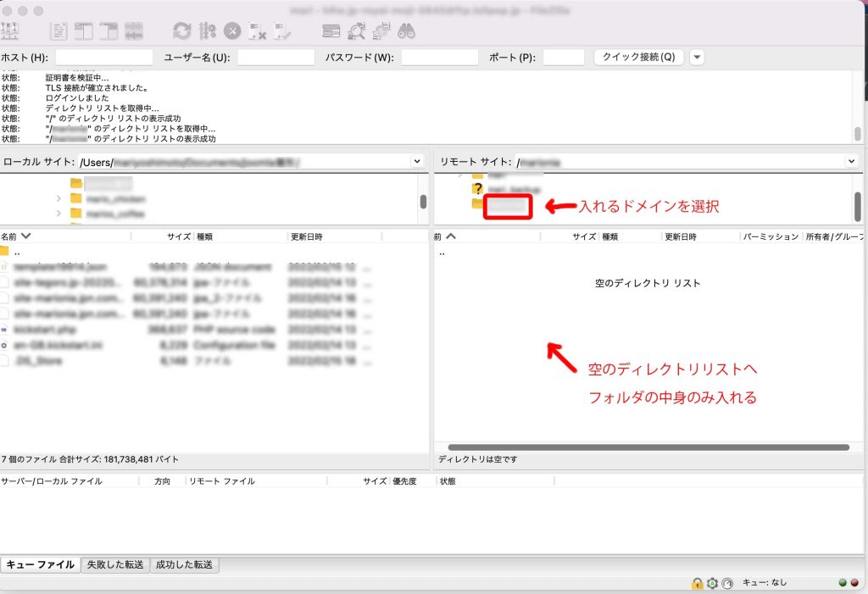Viewport: 868px width, 594px height.
Task: Click the refresh file lists icon
Action: tap(181, 31)
